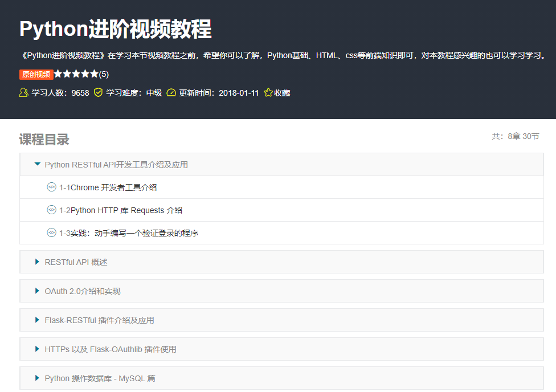Click the (5) rating count

(x=104, y=74)
